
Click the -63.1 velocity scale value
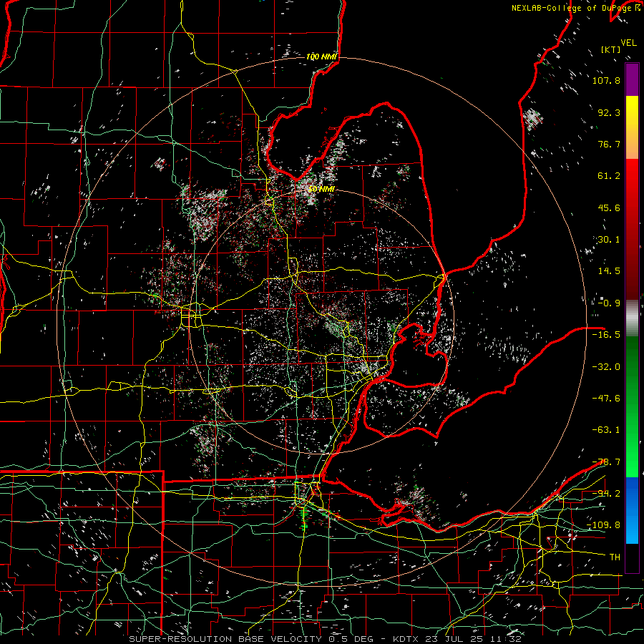[606, 430]
